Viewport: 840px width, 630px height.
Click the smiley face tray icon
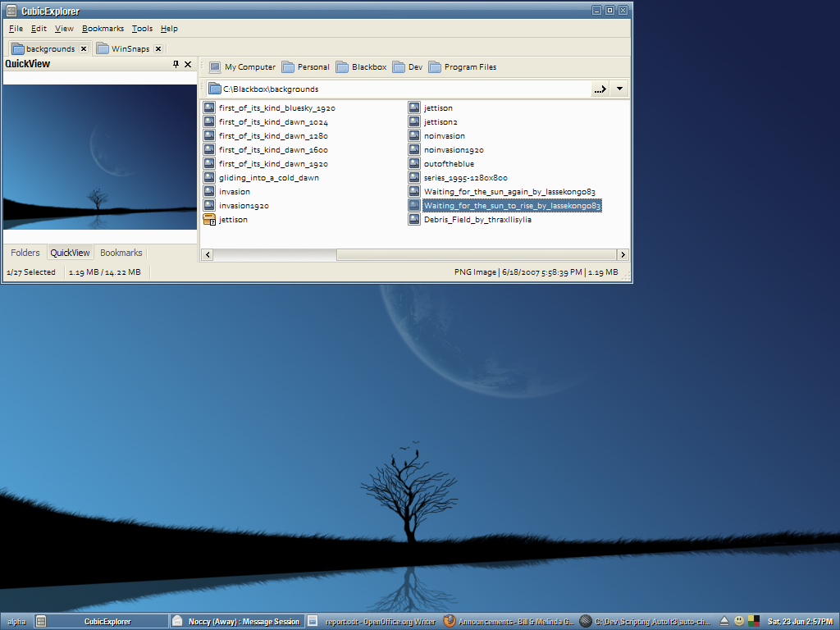pos(739,621)
